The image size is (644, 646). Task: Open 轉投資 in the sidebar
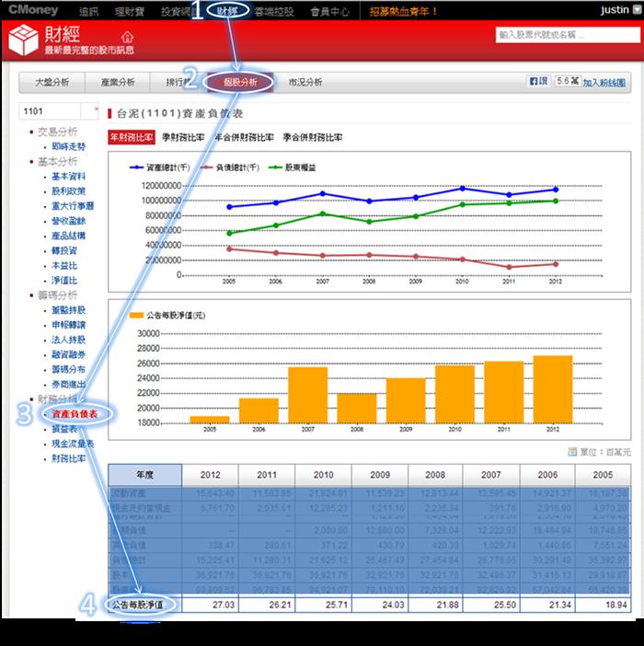64,250
